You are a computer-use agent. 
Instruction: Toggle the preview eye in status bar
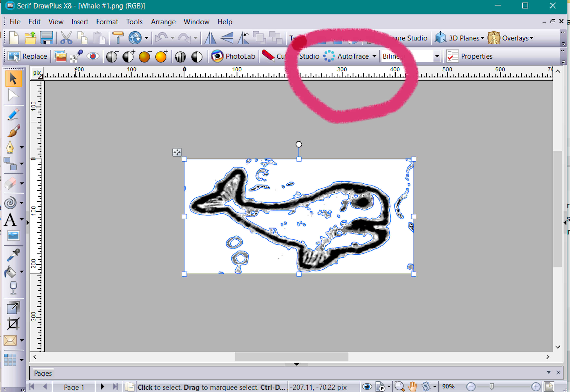367,386
